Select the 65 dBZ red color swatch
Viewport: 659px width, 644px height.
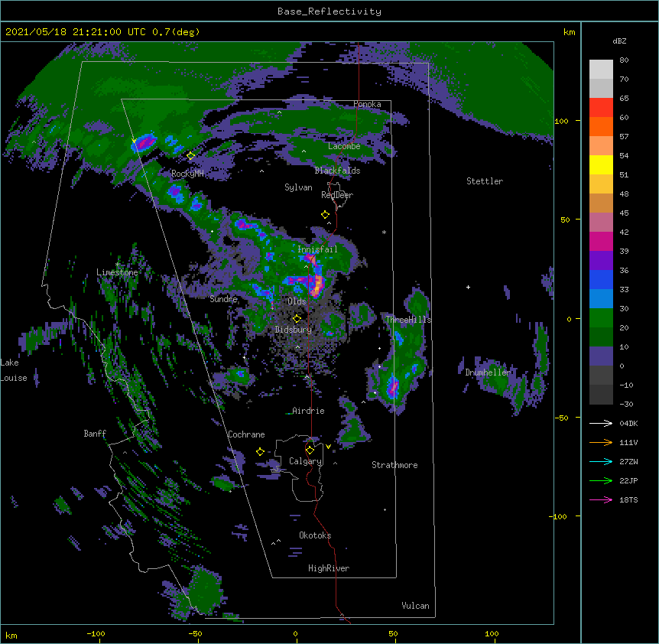(601, 108)
